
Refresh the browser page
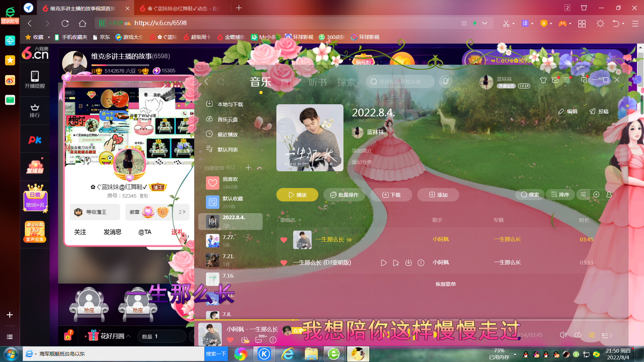click(x=65, y=23)
